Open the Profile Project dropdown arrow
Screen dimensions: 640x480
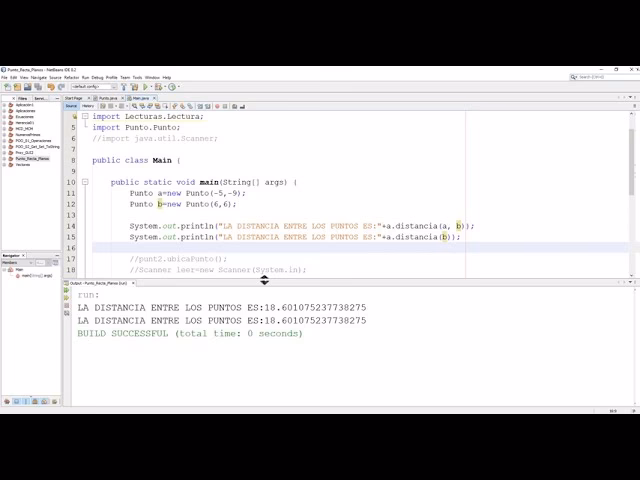pos(179,87)
